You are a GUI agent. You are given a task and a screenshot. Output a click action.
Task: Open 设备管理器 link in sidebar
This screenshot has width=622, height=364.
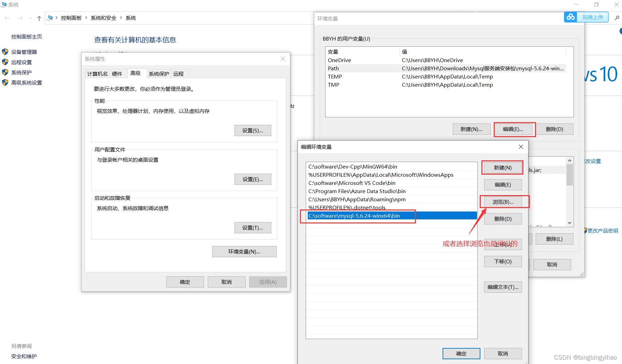(24, 52)
